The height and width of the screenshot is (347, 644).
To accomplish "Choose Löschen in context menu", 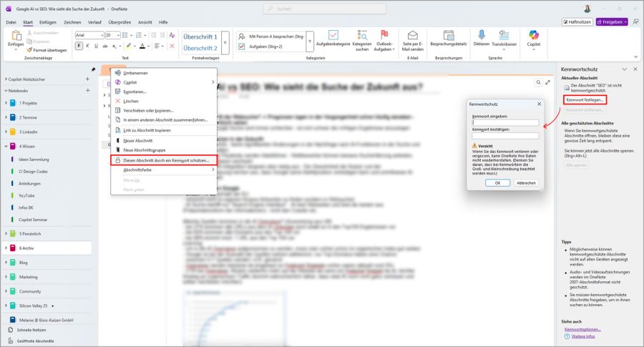I will click(164, 101).
